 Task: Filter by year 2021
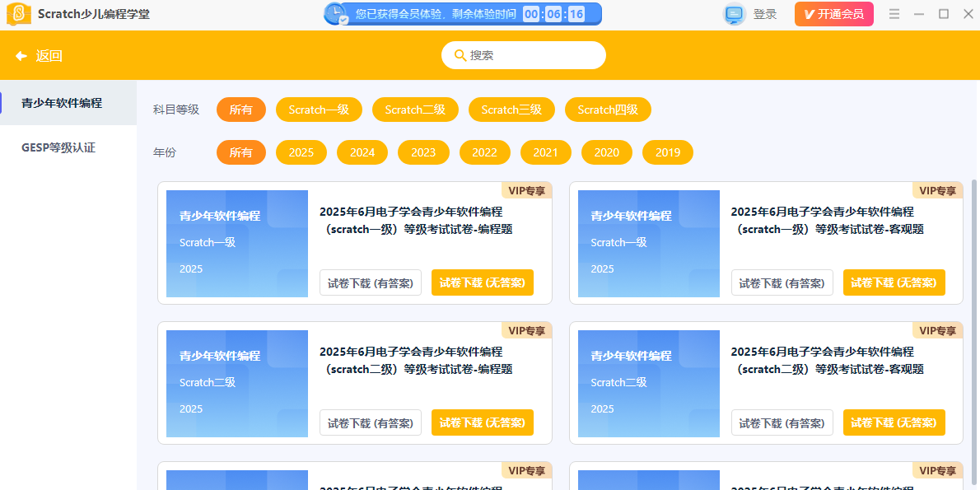point(546,152)
